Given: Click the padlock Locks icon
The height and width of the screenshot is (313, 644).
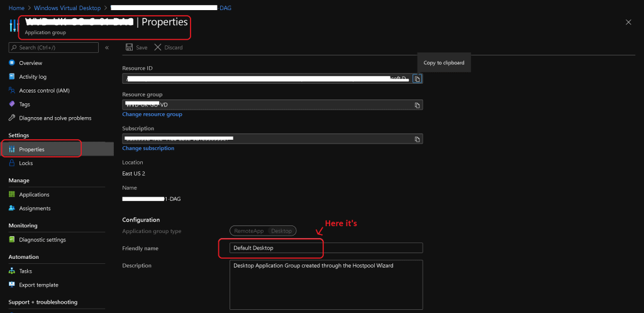Looking at the screenshot, I should [12, 163].
